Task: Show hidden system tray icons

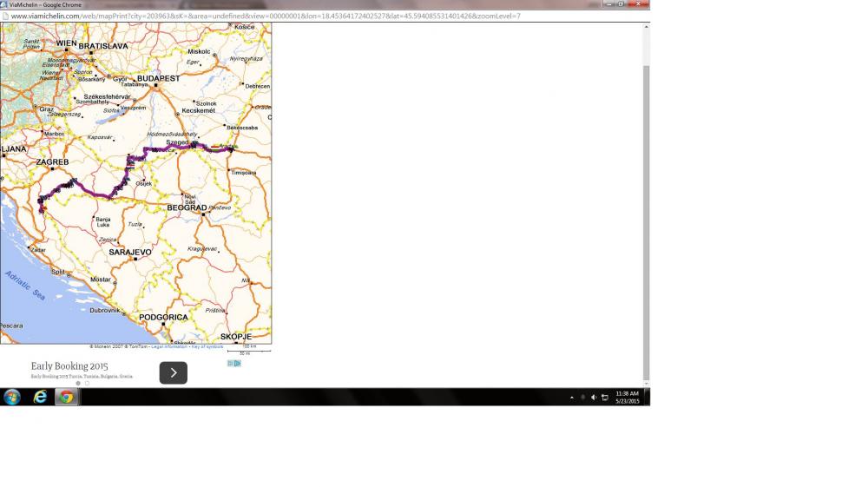Action: click(x=572, y=398)
